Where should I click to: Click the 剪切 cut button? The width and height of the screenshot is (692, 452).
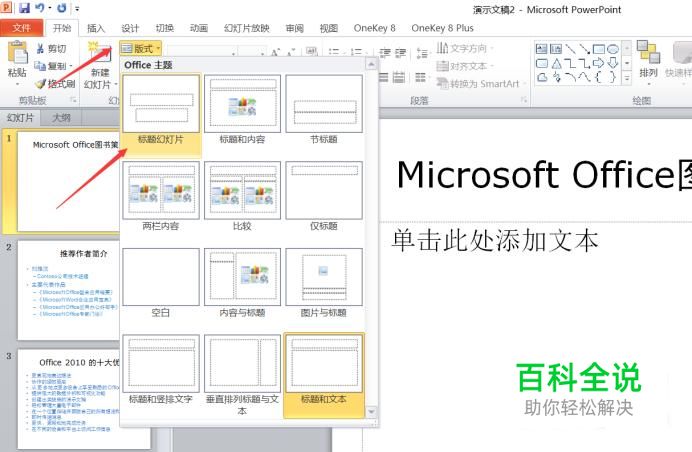pyautogui.click(x=51, y=49)
